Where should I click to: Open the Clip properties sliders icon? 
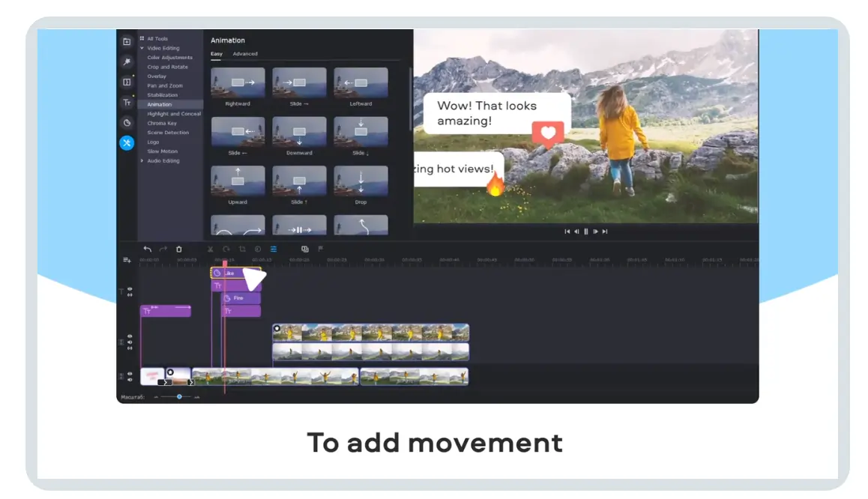[x=274, y=250]
